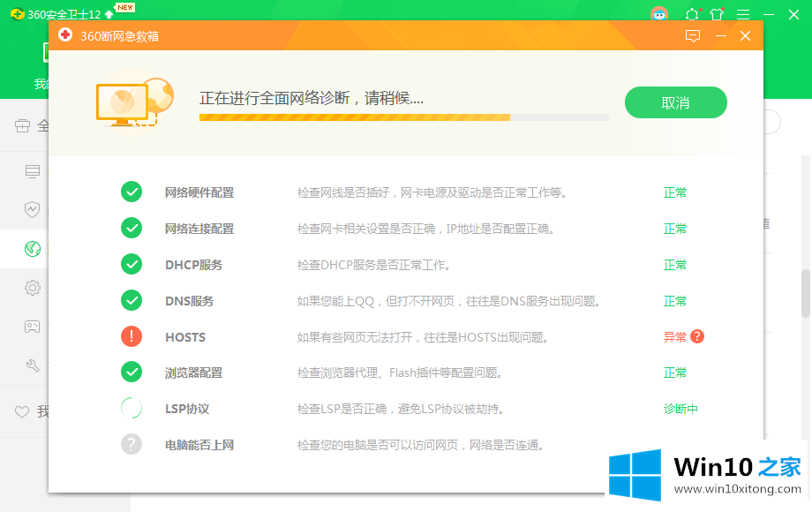
Task: Click the red cross logo of 360断网急救箱
Action: tap(65, 34)
